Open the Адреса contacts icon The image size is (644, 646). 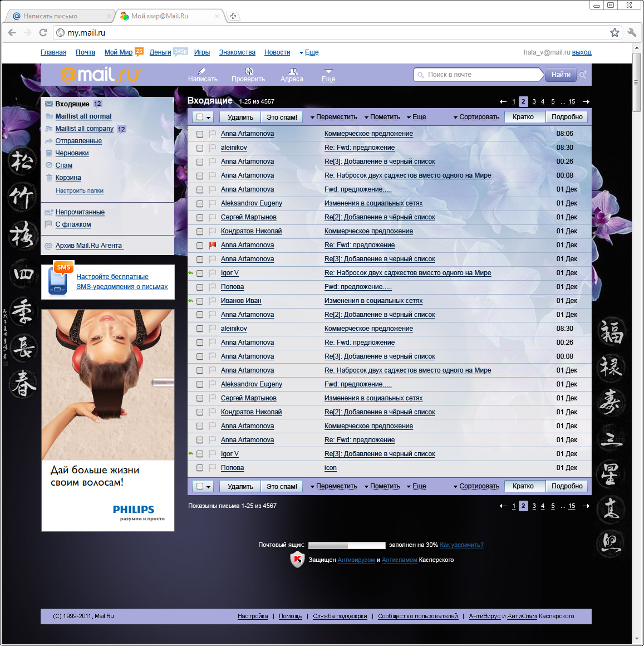click(x=292, y=71)
